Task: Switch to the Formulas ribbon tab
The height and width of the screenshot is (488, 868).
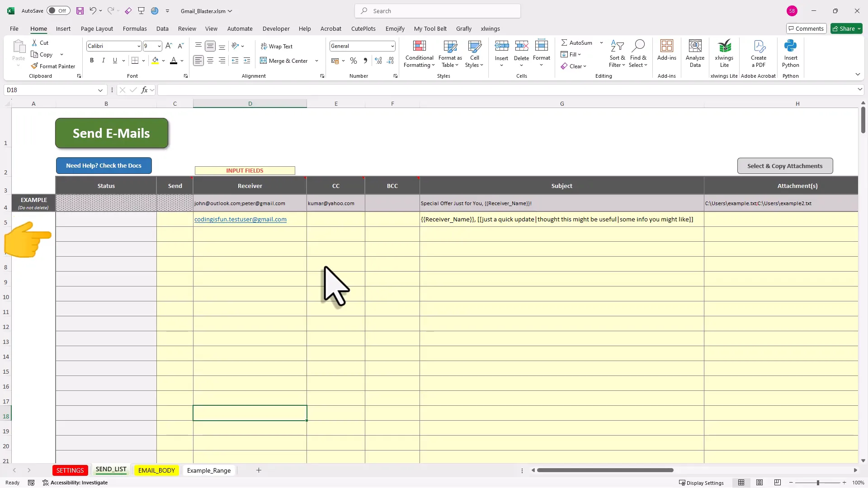Action: click(x=135, y=28)
